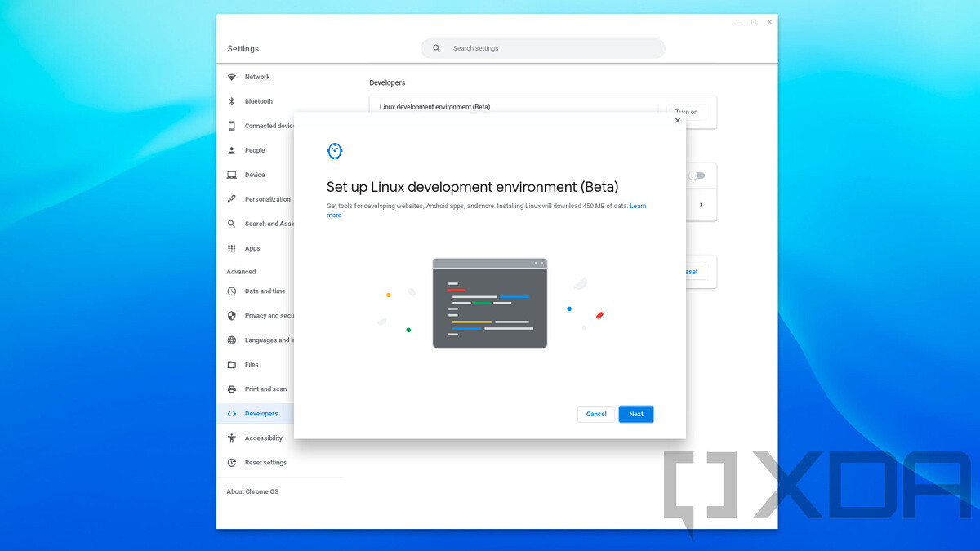The height and width of the screenshot is (551, 980).
Task: Select the Apps grid icon
Action: click(x=232, y=248)
